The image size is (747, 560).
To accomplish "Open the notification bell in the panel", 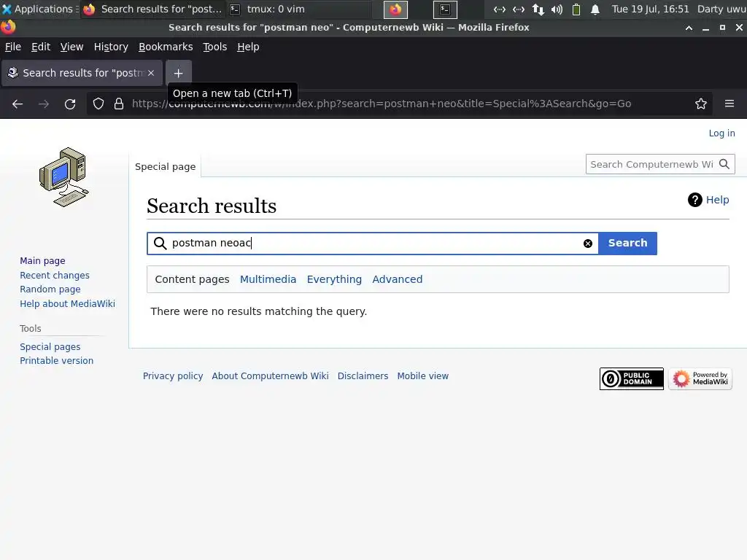I will [x=595, y=9].
